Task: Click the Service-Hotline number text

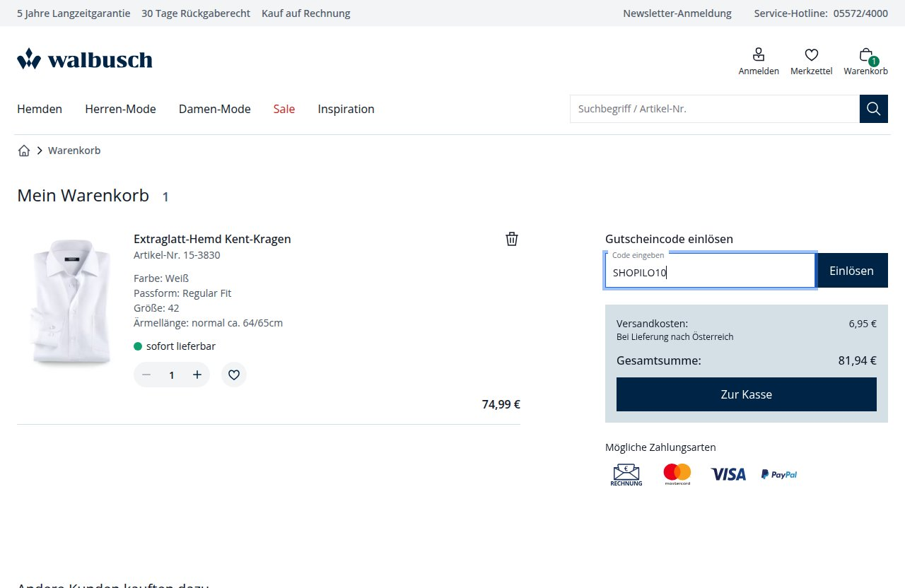Action: (860, 13)
